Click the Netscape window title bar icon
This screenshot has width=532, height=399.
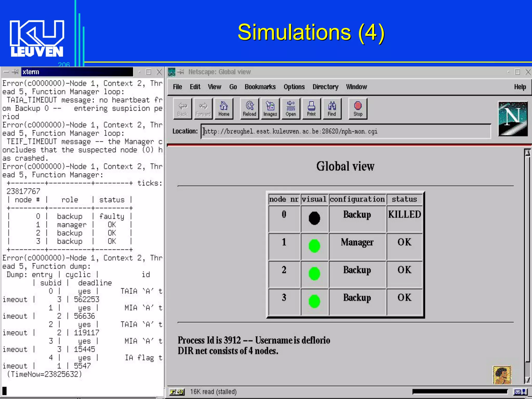pyautogui.click(x=172, y=72)
